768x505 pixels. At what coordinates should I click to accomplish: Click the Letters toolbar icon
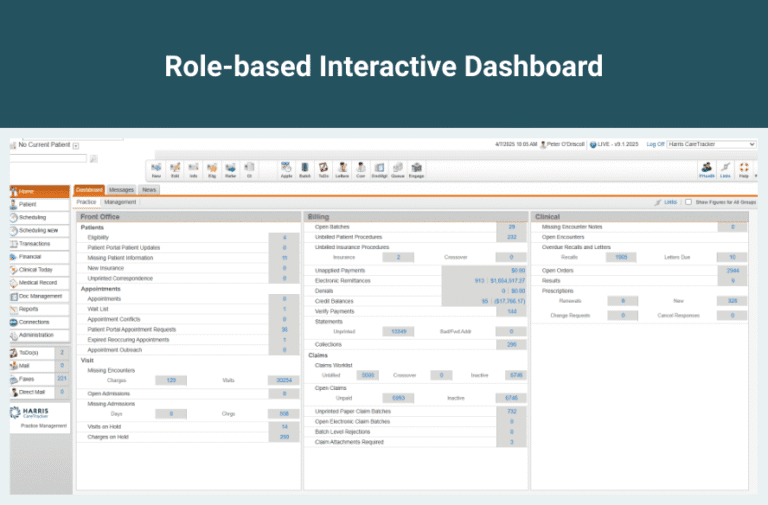(342, 170)
